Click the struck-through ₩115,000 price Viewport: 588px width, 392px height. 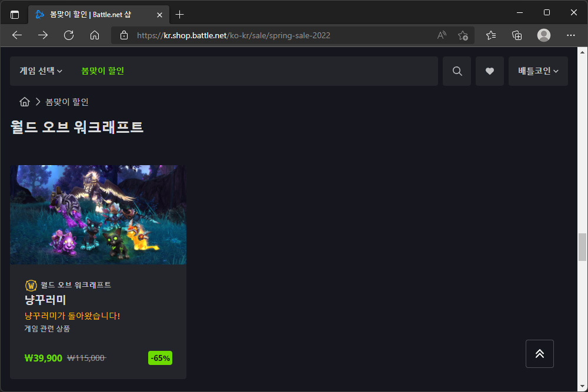tap(86, 358)
